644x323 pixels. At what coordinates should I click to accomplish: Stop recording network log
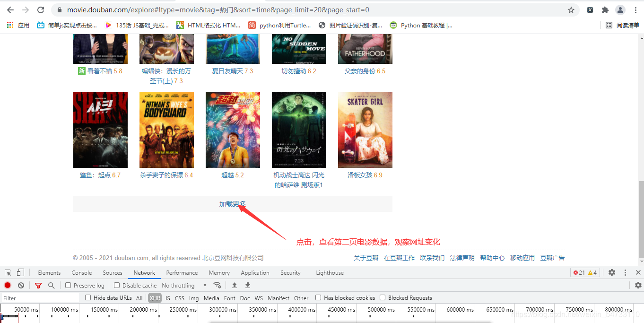point(8,285)
